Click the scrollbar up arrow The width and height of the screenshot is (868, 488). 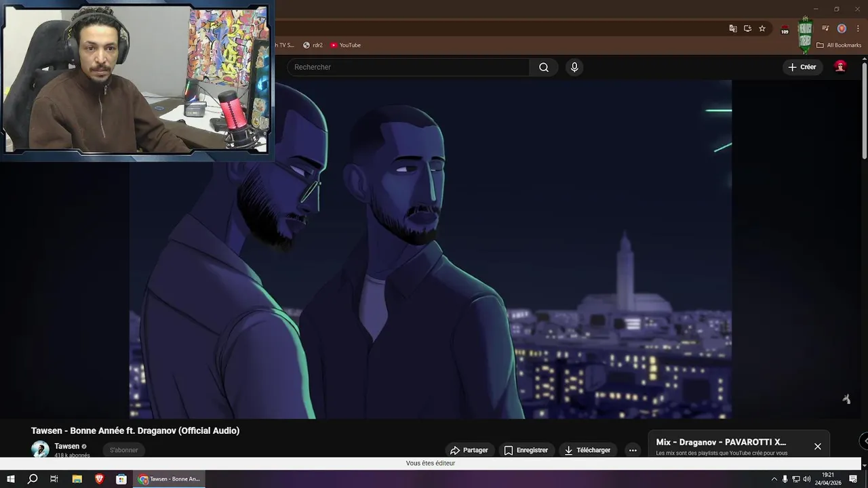point(864,60)
